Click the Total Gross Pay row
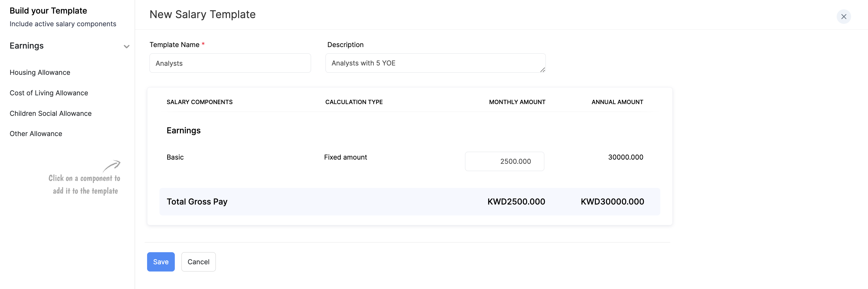Image resolution: width=868 pixels, height=289 pixels. pos(197,201)
